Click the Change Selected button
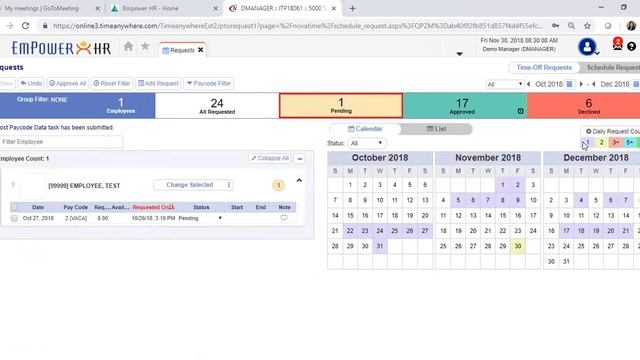The image size is (640, 360). [189, 185]
